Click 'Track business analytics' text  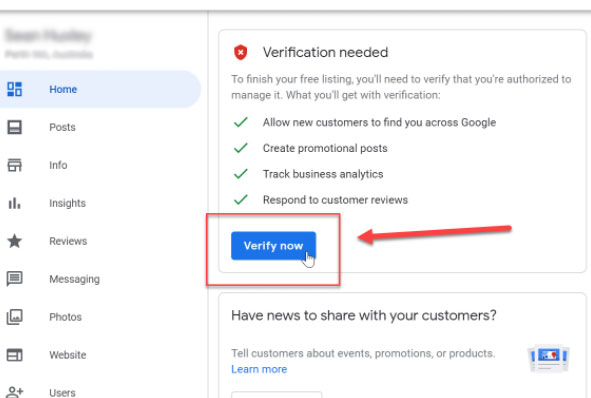click(323, 174)
